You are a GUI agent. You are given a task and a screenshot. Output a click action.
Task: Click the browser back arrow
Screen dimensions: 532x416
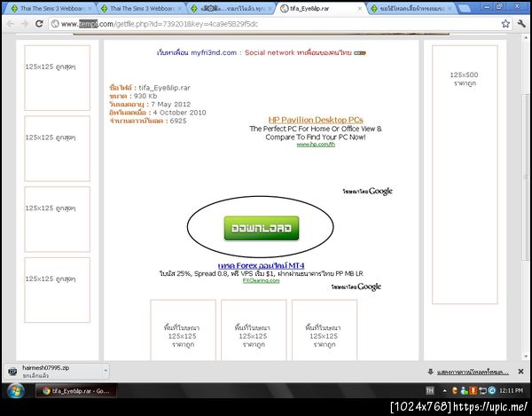10,24
